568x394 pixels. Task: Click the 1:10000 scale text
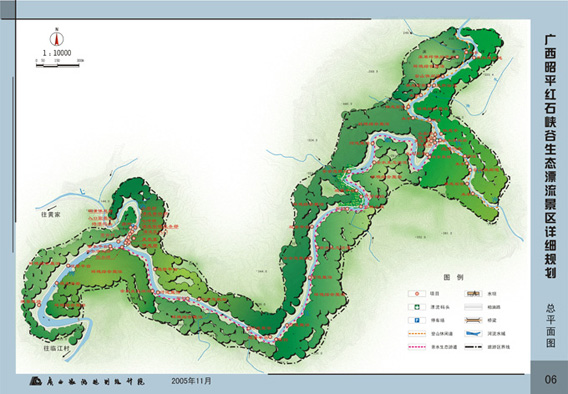point(57,53)
